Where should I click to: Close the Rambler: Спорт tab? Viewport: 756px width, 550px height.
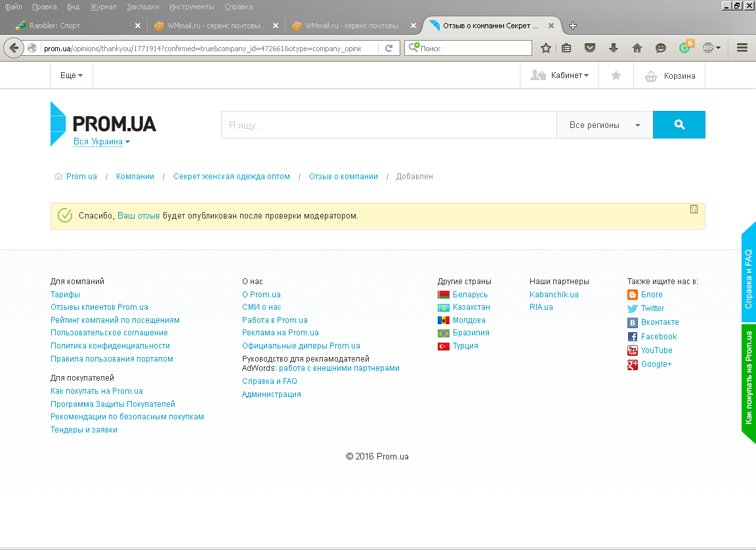pyautogui.click(x=138, y=26)
